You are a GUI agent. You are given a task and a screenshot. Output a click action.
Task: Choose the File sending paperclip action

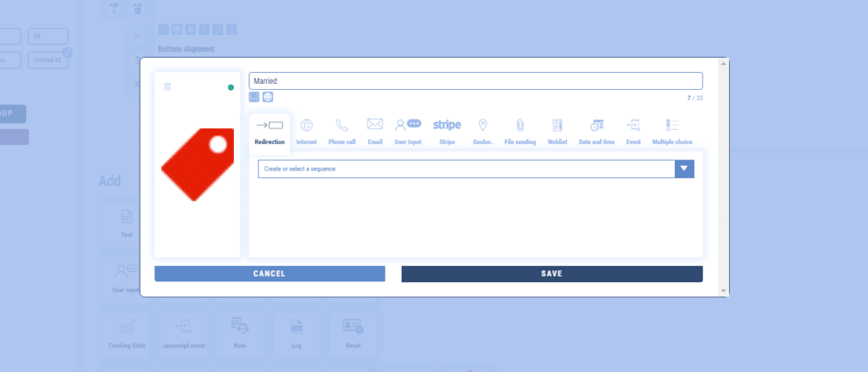[x=520, y=130]
